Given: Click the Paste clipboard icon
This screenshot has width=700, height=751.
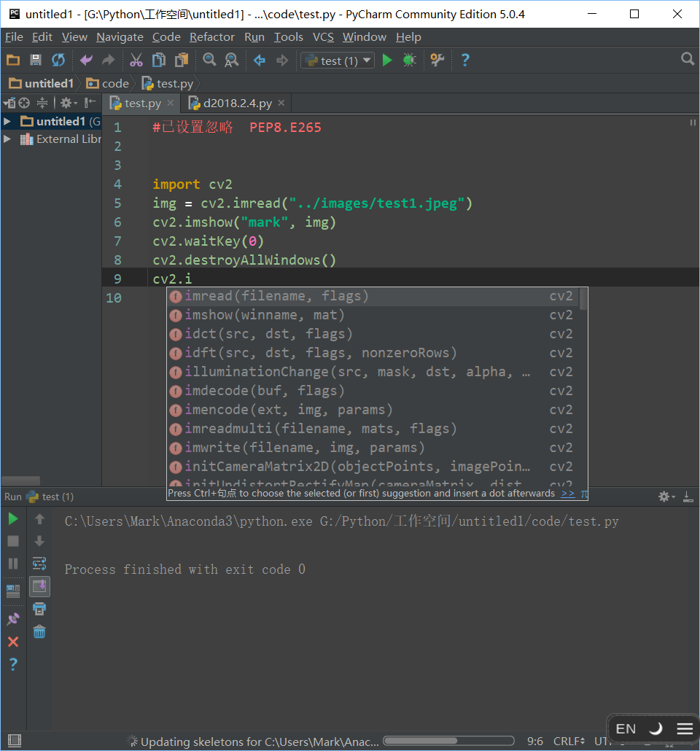Looking at the screenshot, I should click(182, 61).
